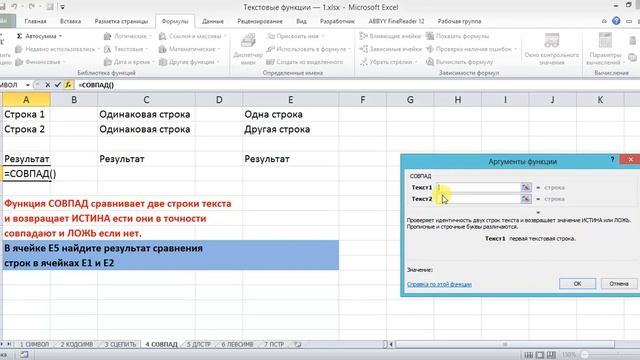This screenshot has height=360, width=640.
Task: Switch to the Разработчик tab
Action: [x=337, y=21]
